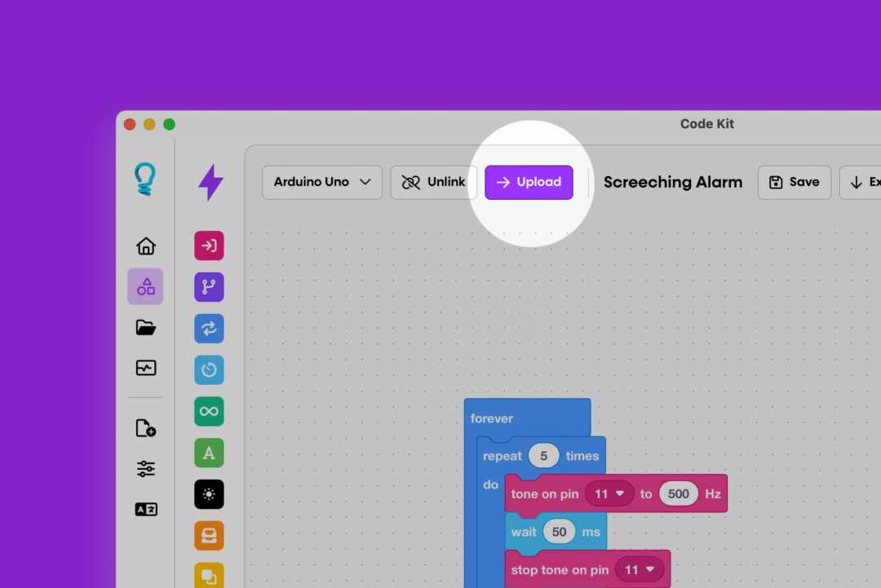Open the folder icon in sidebar

(x=145, y=327)
